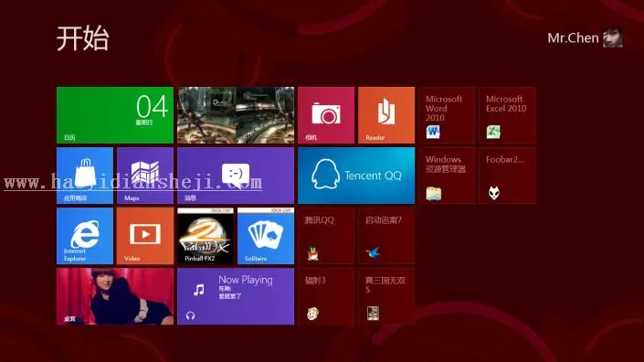
Task: Click the 开始 Start heading
Action: (x=82, y=38)
